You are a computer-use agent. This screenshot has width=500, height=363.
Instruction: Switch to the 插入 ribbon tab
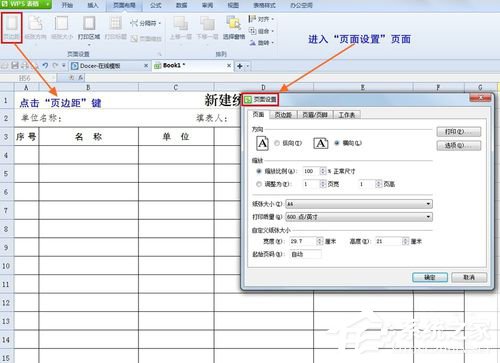(x=93, y=5)
